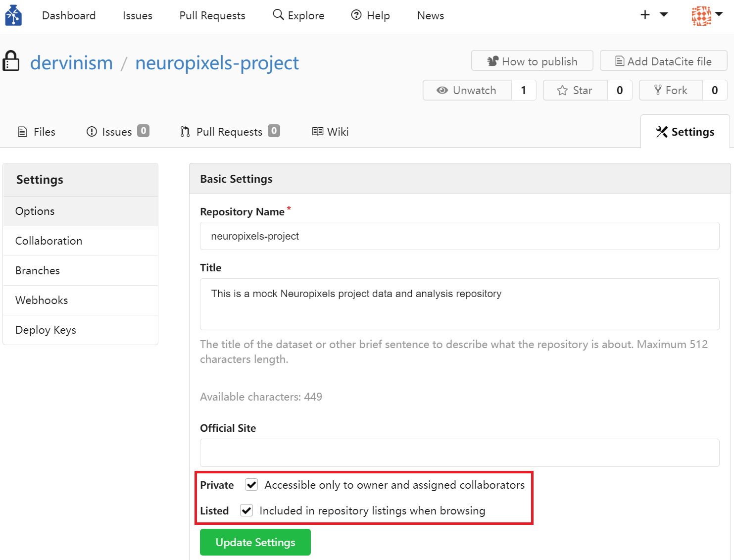The width and height of the screenshot is (734, 560).
Task: Open the dervinism owner link
Action: (x=72, y=63)
